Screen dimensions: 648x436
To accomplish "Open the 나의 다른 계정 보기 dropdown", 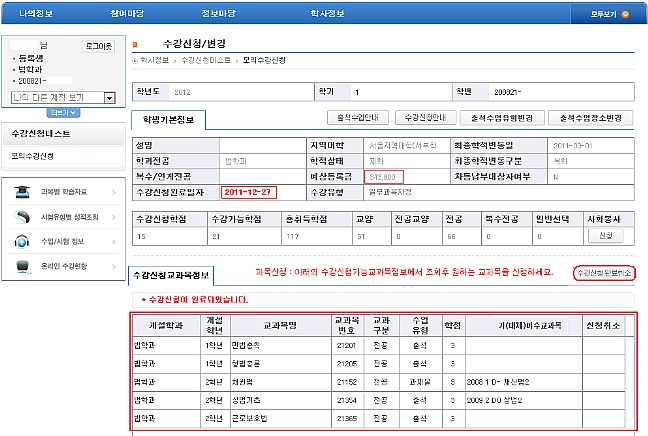I will 60,97.
